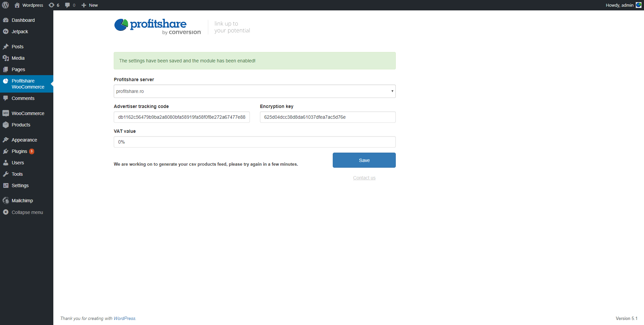The image size is (644, 325).
Task: Click the Advertiser tracking code field
Action: 182,117
